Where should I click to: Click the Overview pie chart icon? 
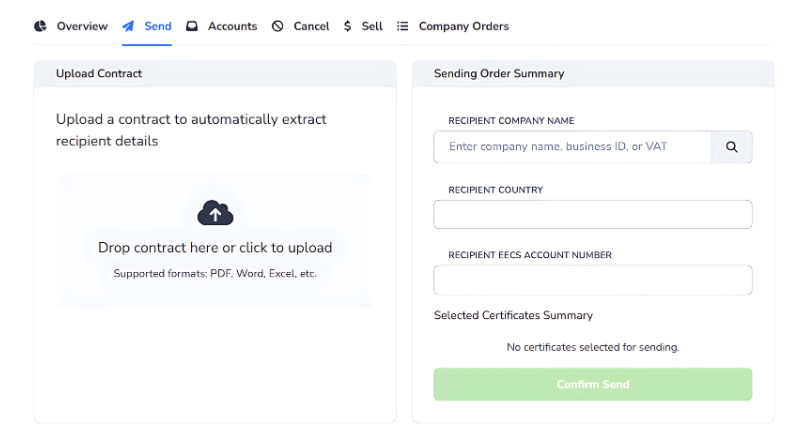pos(40,26)
